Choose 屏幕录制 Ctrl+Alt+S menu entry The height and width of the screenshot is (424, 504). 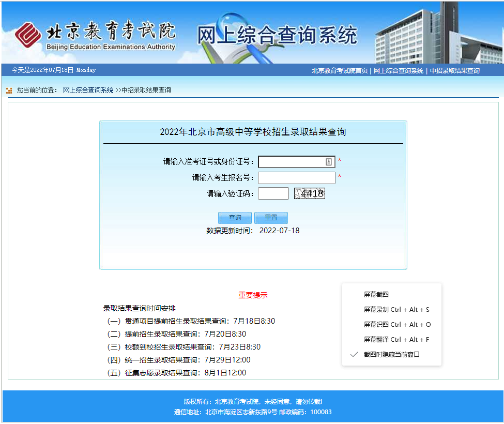(396, 310)
